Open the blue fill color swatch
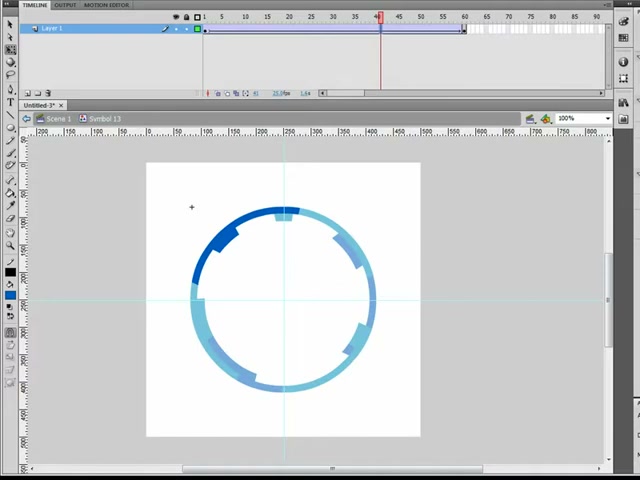 [x=10, y=295]
